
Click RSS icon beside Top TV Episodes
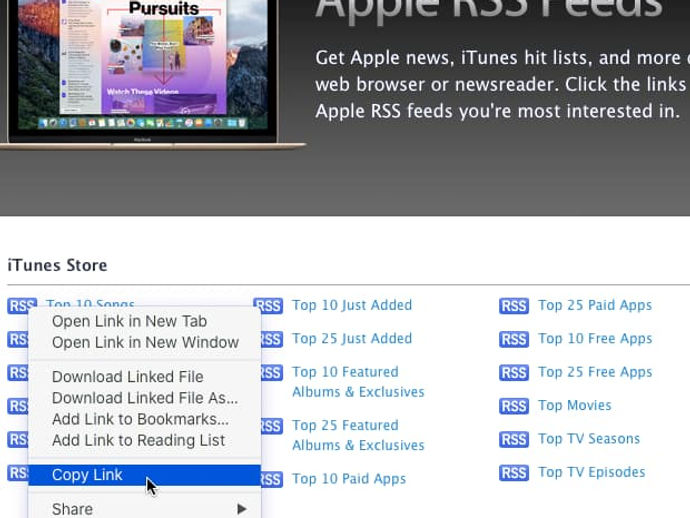pos(514,473)
